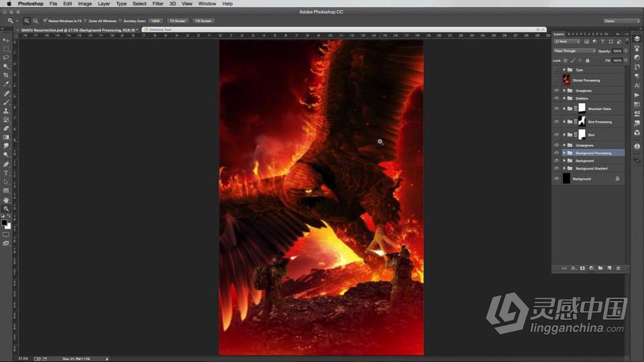This screenshot has height=362, width=644.
Task: Open the Apple menu
Action: pyautogui.click(x=9, y=4)
